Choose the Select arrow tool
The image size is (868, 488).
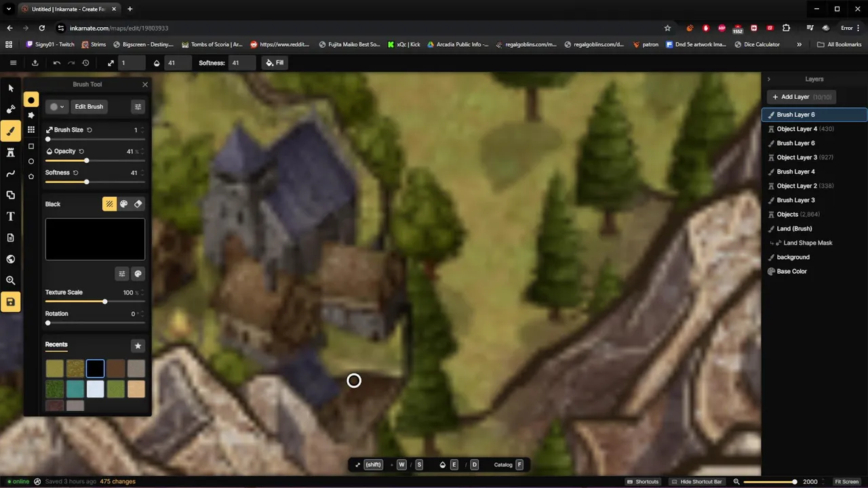(11, 88)
